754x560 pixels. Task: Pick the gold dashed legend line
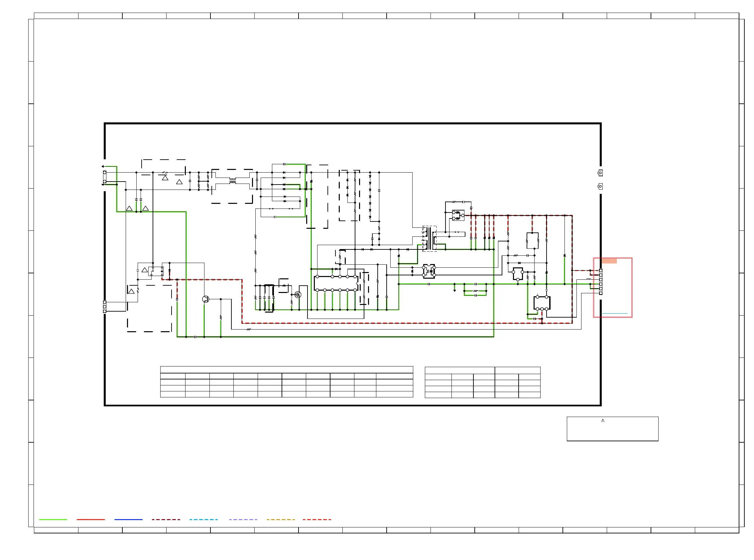pyautogui.click(x=281, y=519)
